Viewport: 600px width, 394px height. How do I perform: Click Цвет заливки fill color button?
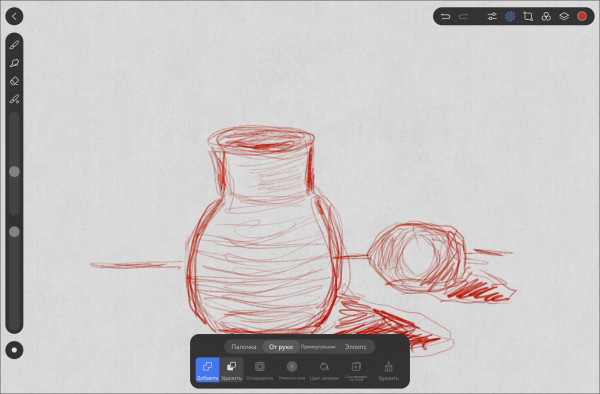tap(324, 370)
